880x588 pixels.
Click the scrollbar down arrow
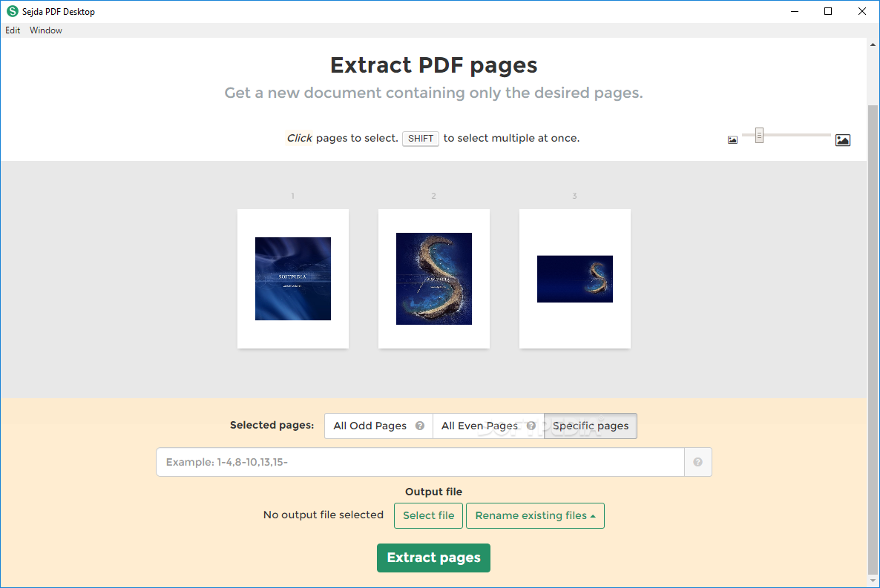(873, 581)
